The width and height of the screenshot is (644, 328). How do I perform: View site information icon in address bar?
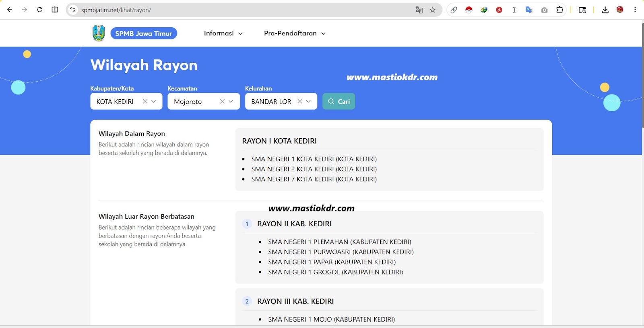pyautogui.click(x=73, y=10)
